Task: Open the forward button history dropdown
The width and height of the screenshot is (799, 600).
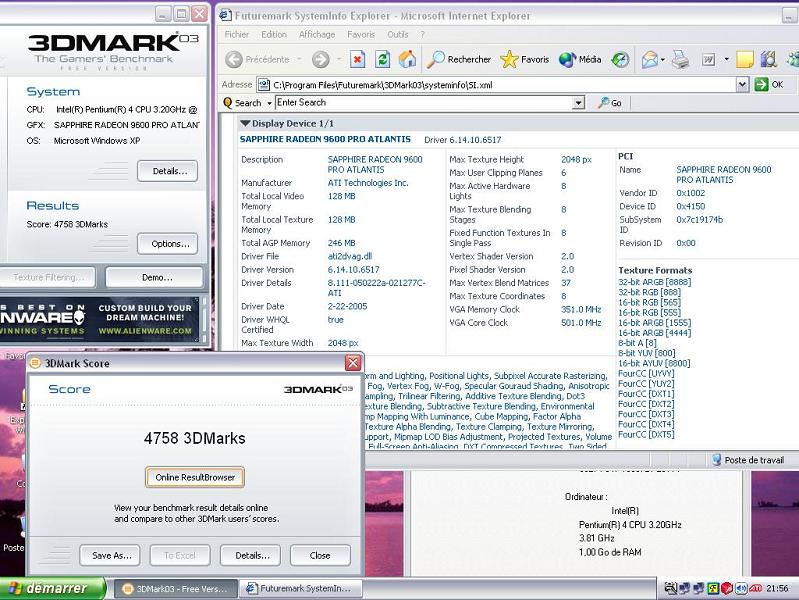Action: pyautogui.click(x=339, y=60)
